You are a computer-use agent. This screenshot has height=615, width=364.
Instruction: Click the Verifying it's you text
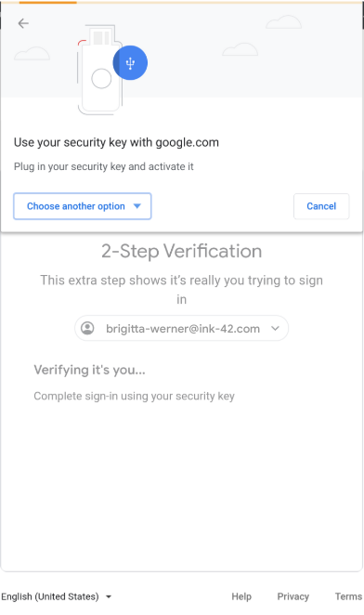pyautogui.click(x=89, y=370)
